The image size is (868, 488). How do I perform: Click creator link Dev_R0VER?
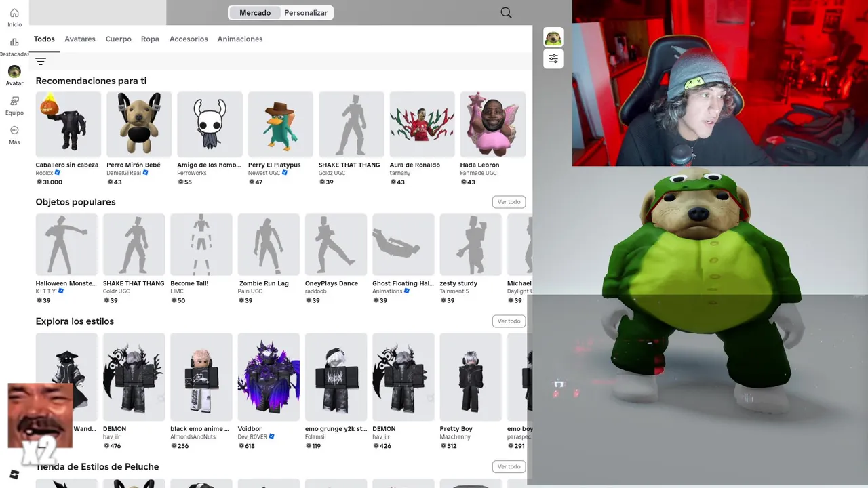coord(253,437)
